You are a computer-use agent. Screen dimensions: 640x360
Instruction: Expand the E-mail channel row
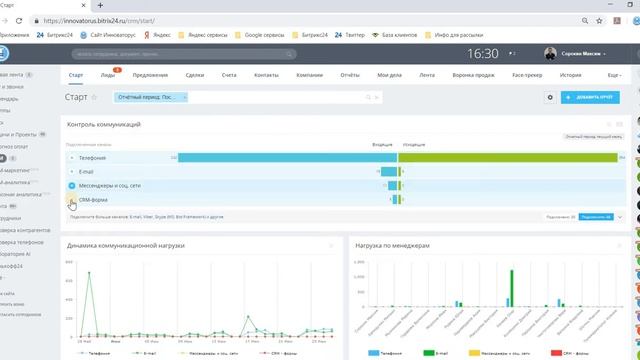click(72, 172)
